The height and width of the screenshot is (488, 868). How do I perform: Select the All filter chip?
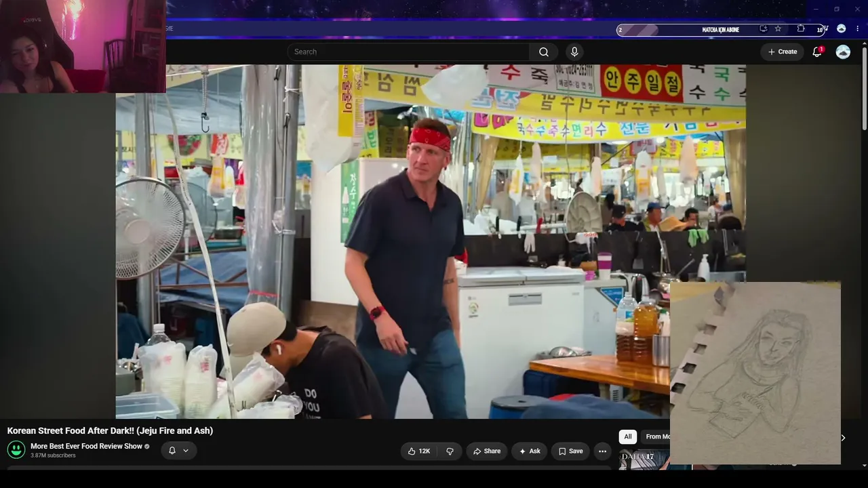[628, 436]
